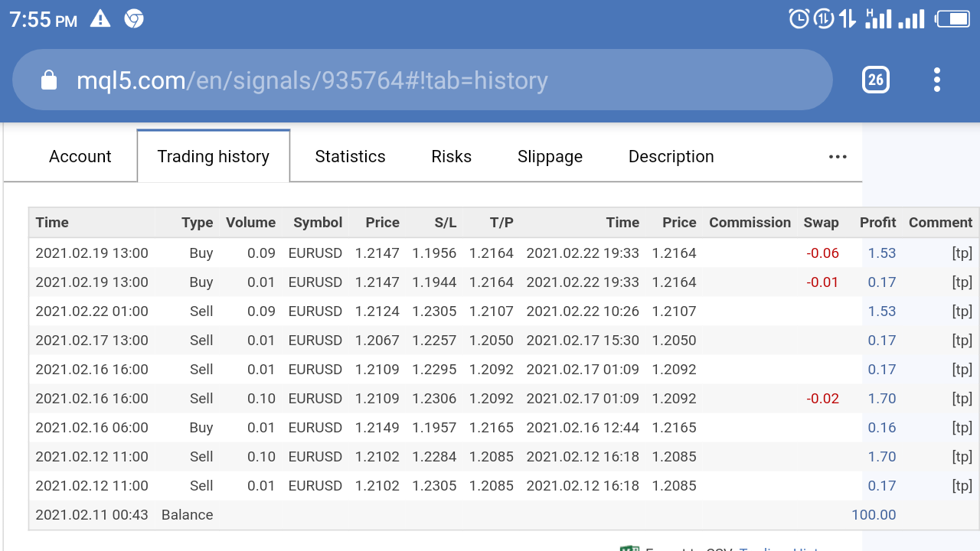
Task: Expand more tabs with ellipsis button
Action: [x=838, y=156]
